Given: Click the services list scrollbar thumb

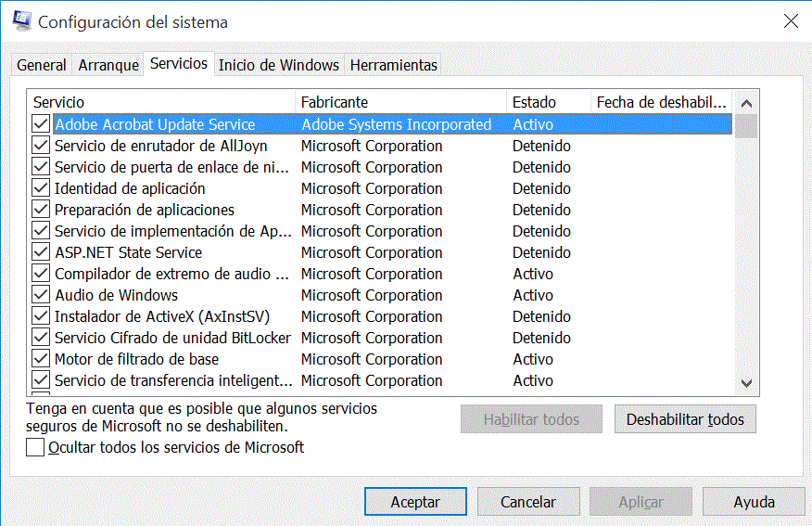Looking at the screenshot, I should (x=746, y=126).
